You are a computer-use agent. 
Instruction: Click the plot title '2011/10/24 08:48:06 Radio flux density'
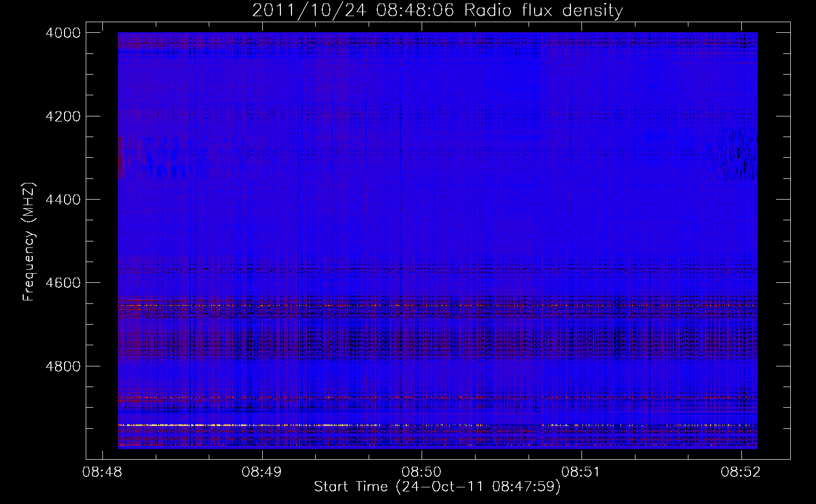437,10
